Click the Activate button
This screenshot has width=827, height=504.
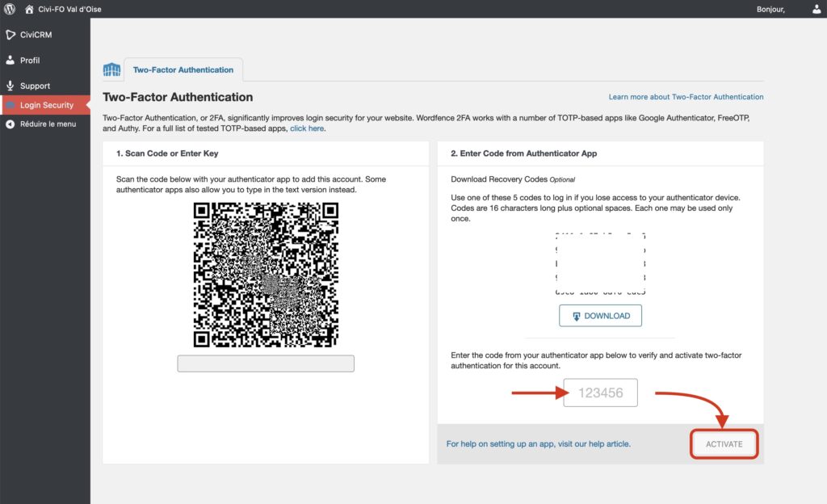(724, 444)
